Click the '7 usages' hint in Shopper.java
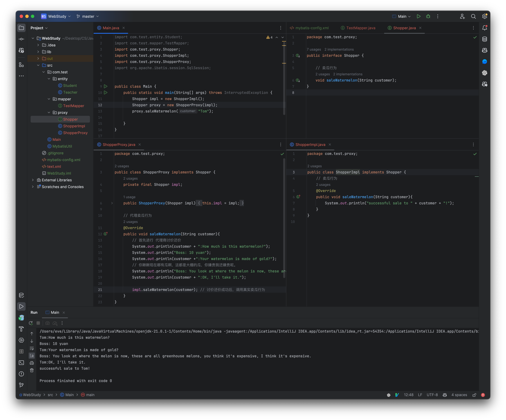 pyautogui.click(x=314, y=49)
